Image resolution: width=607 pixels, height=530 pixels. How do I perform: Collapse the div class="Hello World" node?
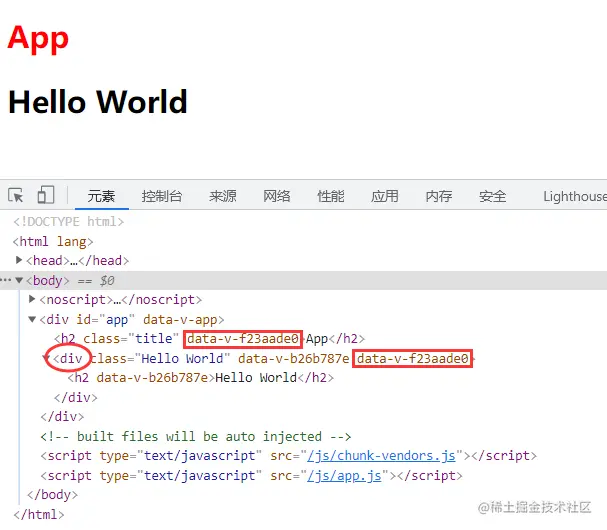click(46, 358)
